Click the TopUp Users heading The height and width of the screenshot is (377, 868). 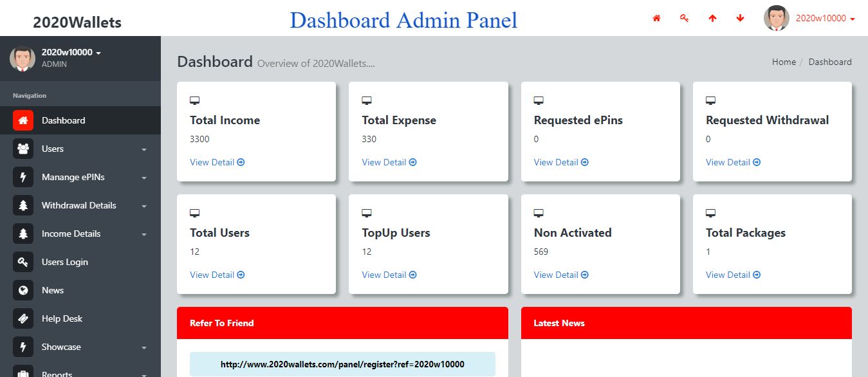[396, 233]
